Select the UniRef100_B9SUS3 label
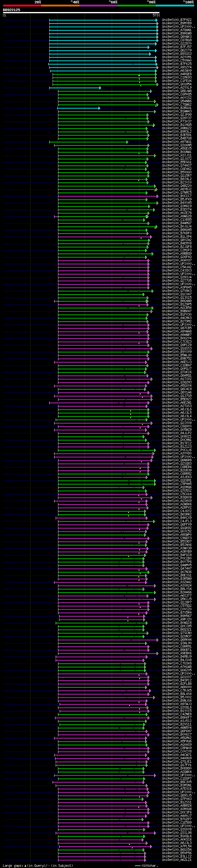Image resolution: width=197 pixels, height=868 pixels. pos(177,54)
